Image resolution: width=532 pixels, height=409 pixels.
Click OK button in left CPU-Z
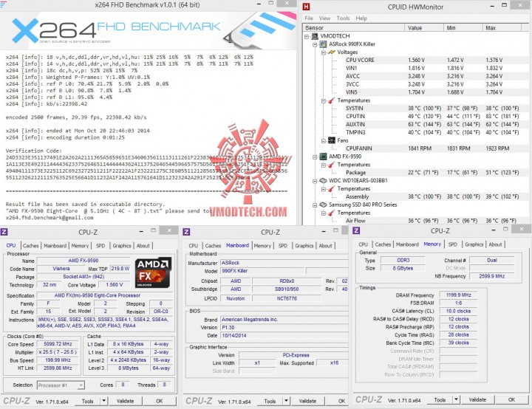point(160,401)
